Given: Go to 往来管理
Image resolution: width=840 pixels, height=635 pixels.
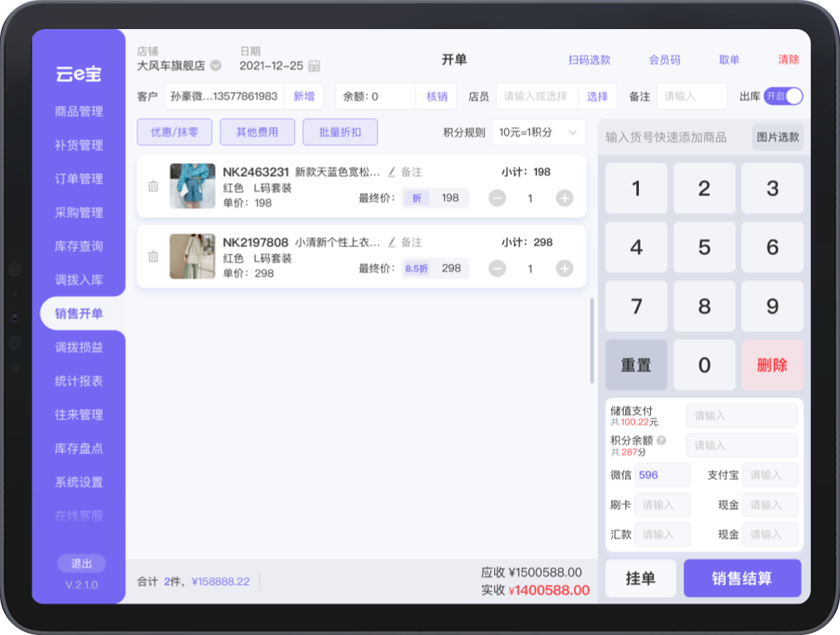Looking at the screenshot, I should click(x=79, y=414).
